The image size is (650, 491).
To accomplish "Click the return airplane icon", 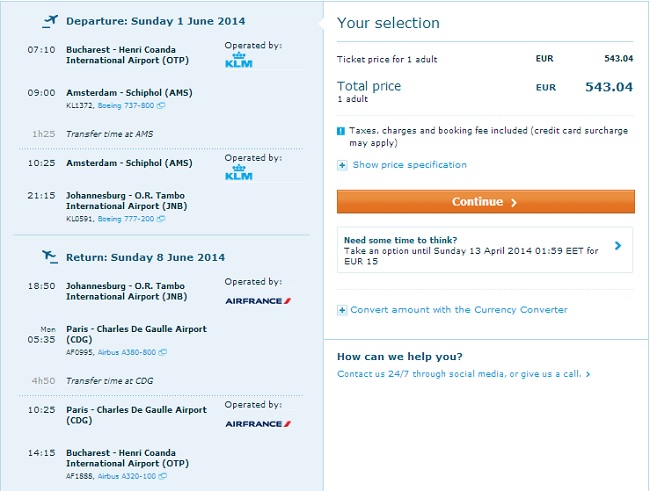I will click(x=50, y=256).
